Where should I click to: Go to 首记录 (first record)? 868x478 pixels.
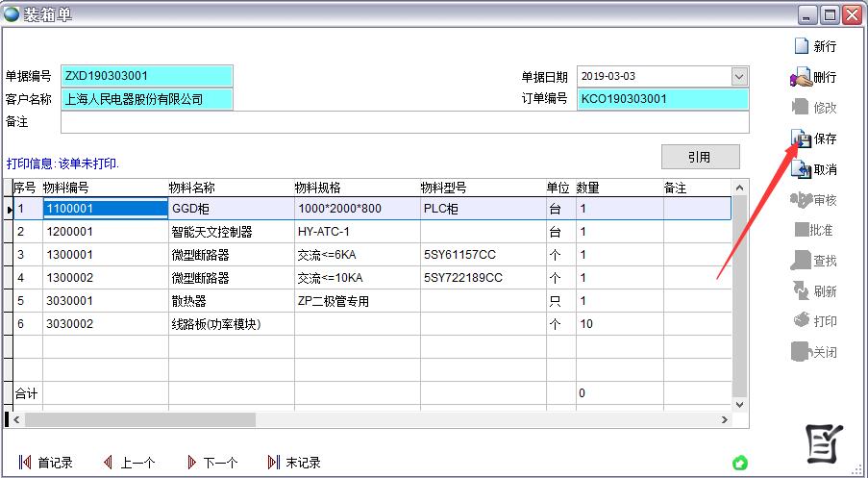(x=25, y=463)
